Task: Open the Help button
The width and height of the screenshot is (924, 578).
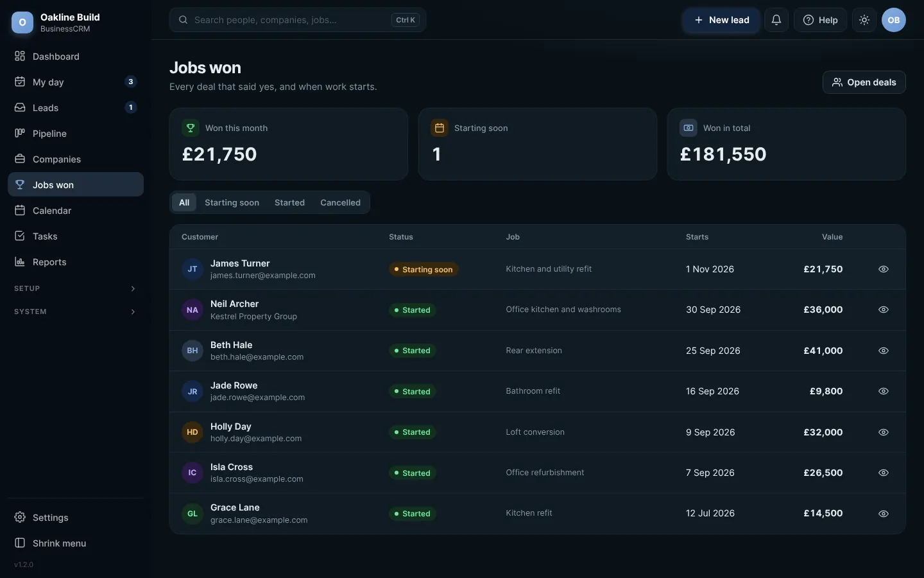Action: [820, 20]
